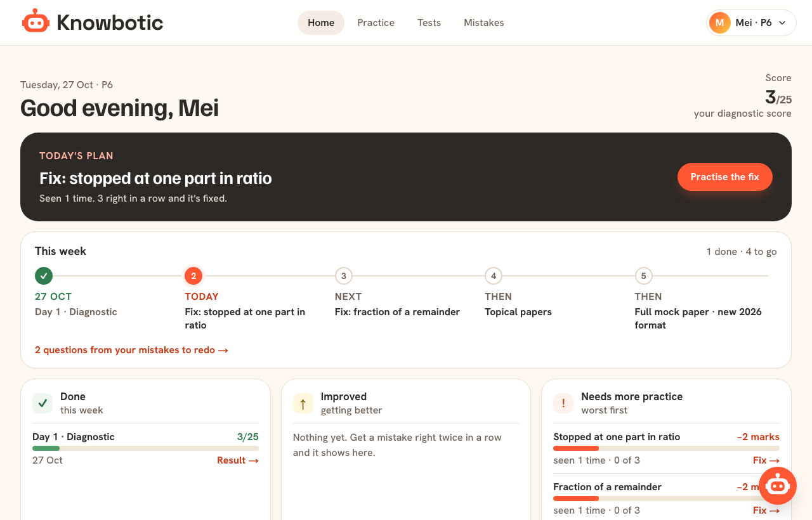Viewport: 812px width, 520px height.
Task: Click the Practise the fix button
Action: pos(725,177)
